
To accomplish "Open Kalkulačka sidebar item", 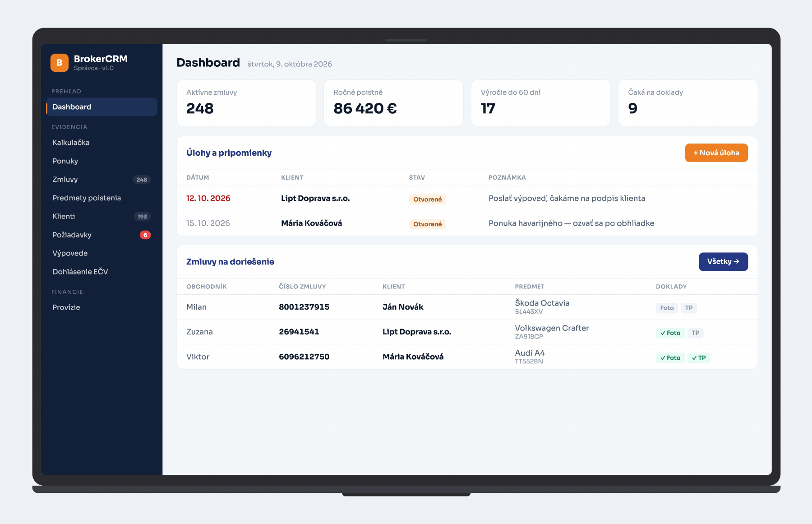I will [x=101, y=143].
